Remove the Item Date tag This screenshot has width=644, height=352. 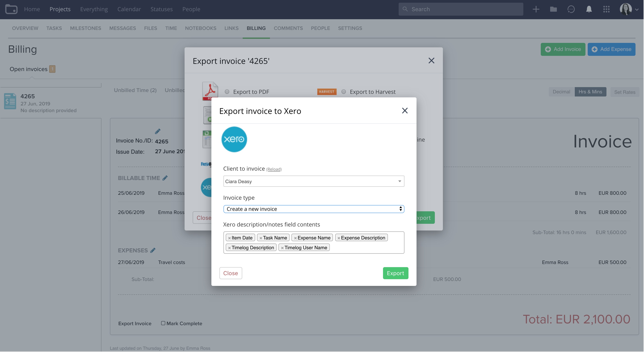click(229, 238)
